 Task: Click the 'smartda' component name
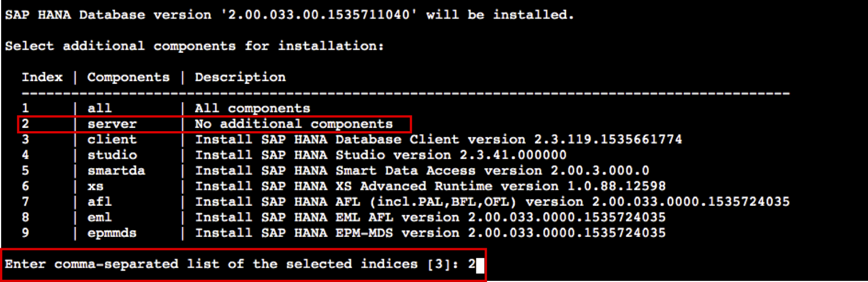pos(116,171)
